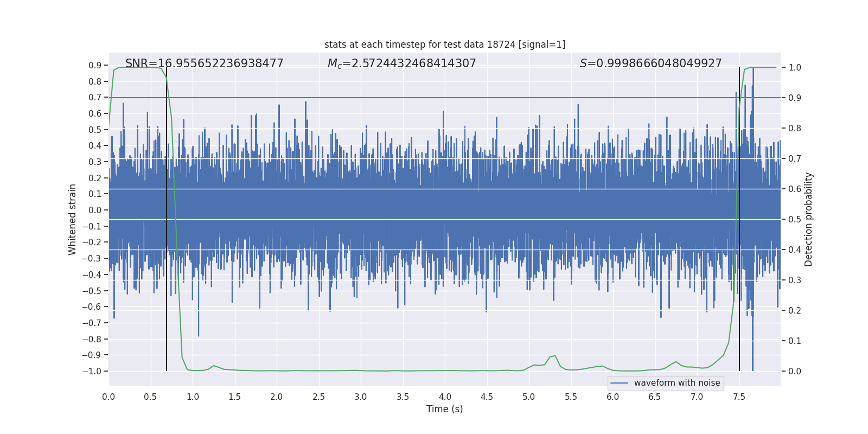The height and width of the screenshot is (434, 868).
Task: Select the chirp mass Mc=2.5724432468414307 label
Action: click(x=401, y=63)
